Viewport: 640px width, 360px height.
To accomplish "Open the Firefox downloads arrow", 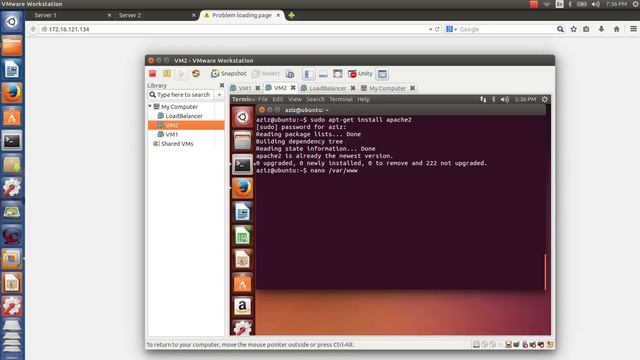I will click(601, 29).
